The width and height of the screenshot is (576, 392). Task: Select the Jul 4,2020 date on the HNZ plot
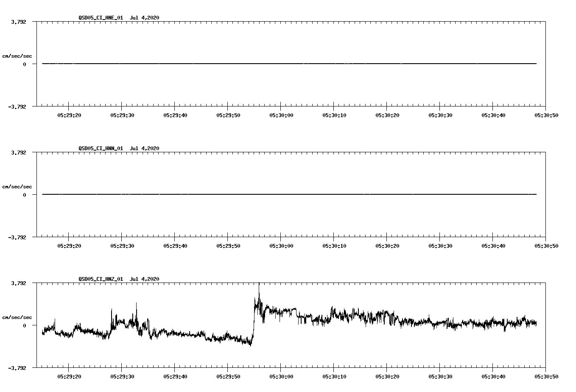145,279
